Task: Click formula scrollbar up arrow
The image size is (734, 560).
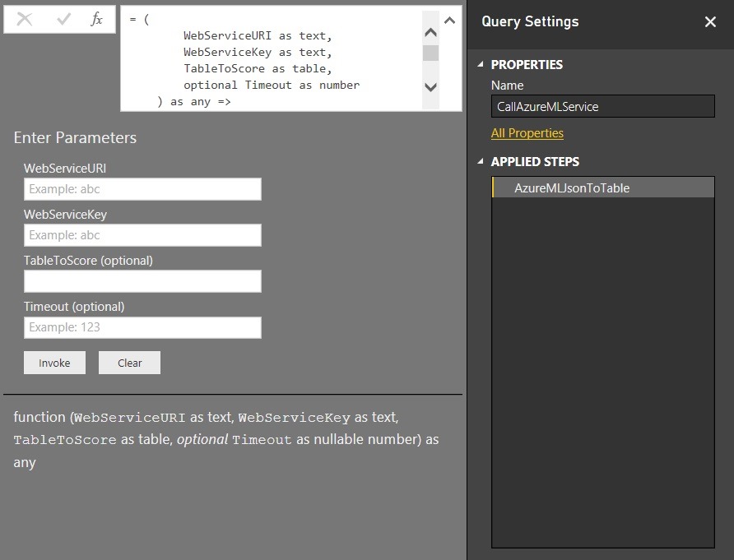Action: (x=430, y=32)
